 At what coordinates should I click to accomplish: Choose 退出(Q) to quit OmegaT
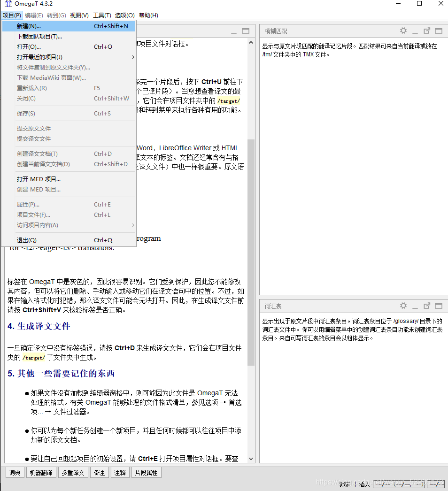pyautogui.click(x=69, y=240)
